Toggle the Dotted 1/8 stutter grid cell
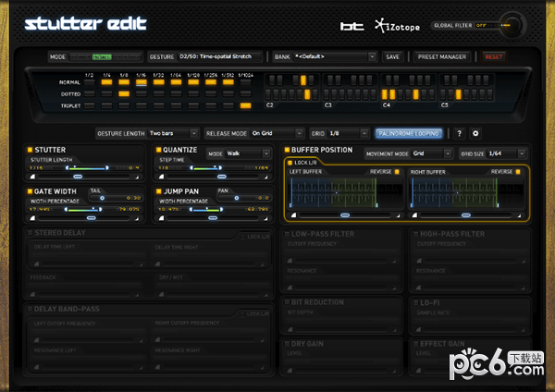555x392 pixels. (x=124, y=93)
